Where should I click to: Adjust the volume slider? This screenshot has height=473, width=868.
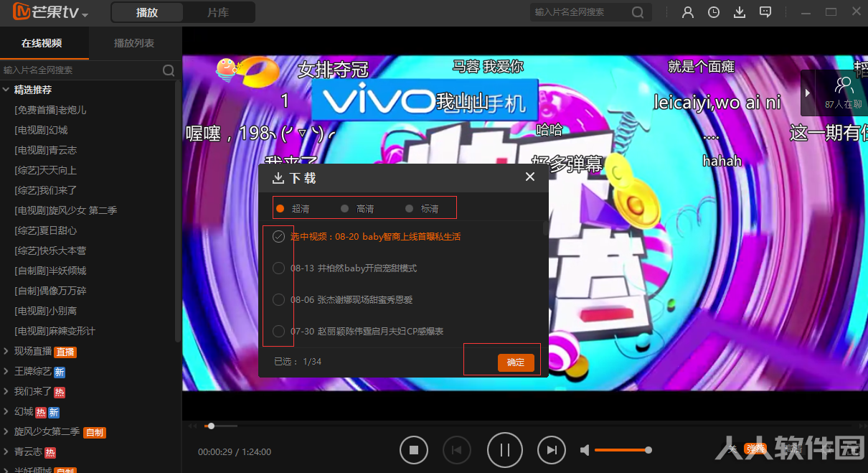pyautogui.click(x=623, y=450)
